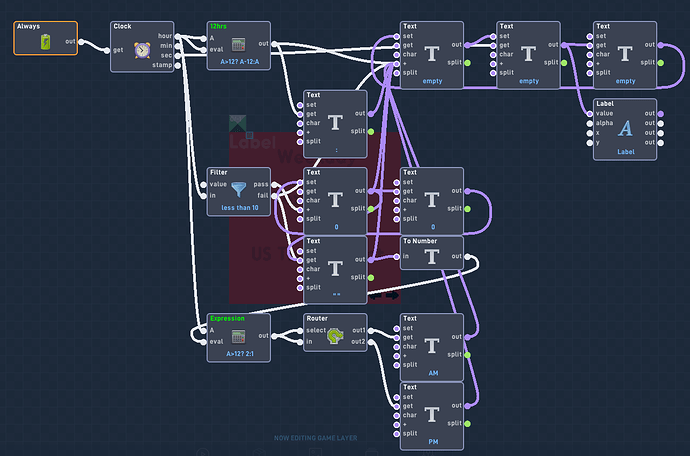
Task: Click the Filter node's pass output port
Action: click(274, 184)
